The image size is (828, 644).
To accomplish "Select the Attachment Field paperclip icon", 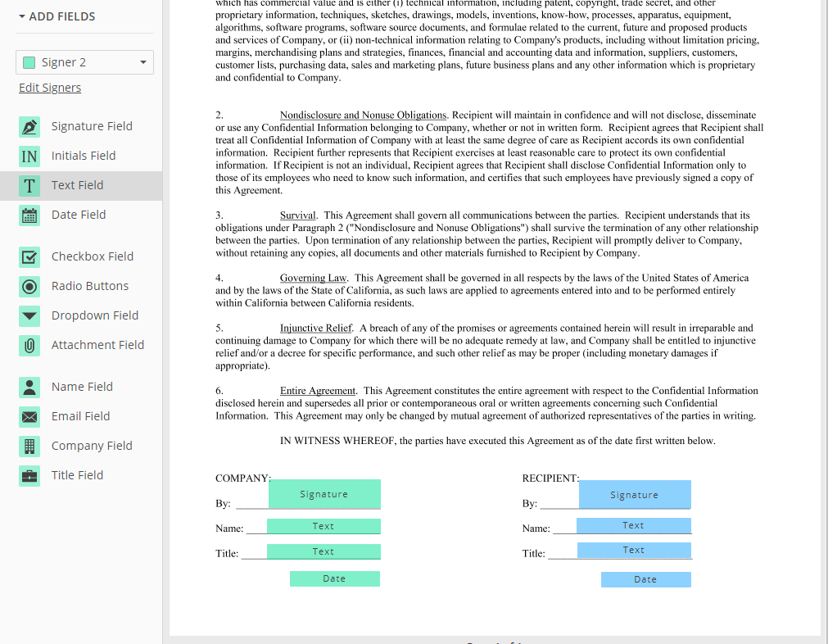I will pos(29,346).
